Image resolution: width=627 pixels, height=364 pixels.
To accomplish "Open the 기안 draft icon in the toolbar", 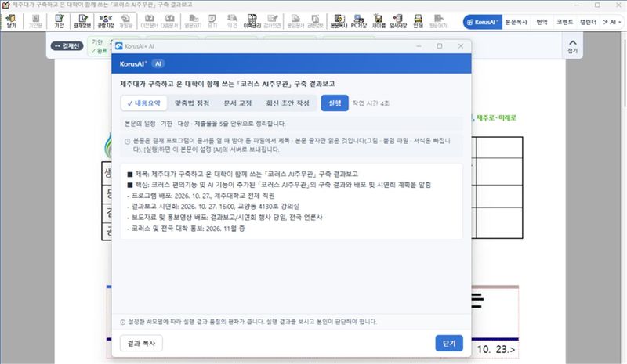I will click(60, 21).
